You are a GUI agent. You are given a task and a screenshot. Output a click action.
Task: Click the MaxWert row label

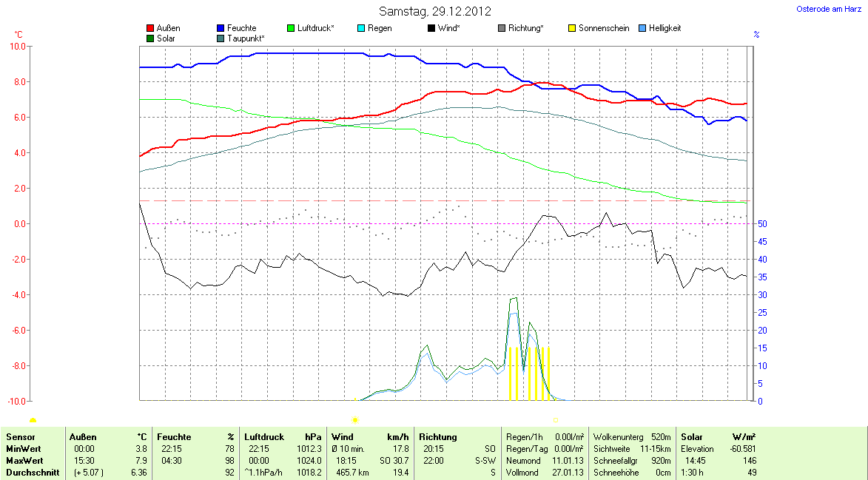coord(24,460)
